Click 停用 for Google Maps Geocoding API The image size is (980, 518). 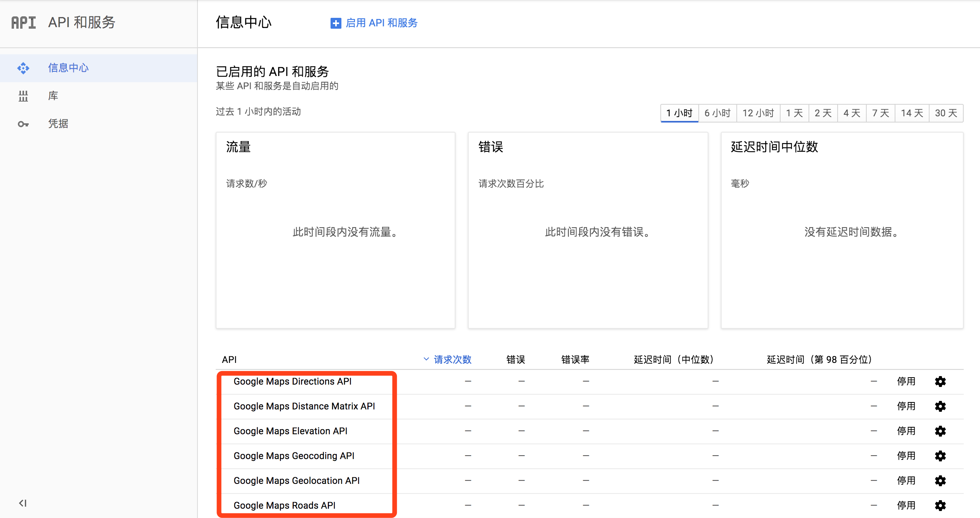click(x=906, y=456)
